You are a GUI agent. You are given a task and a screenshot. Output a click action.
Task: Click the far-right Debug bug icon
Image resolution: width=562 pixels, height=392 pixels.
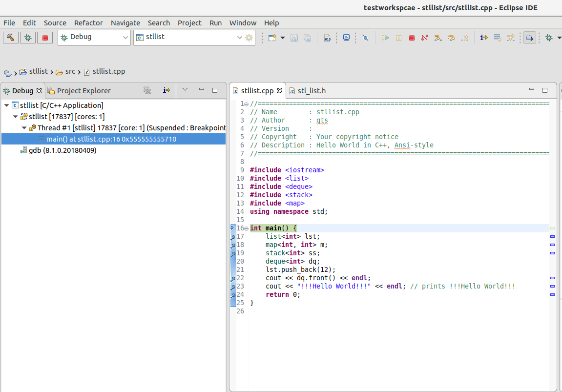(549, 38)
